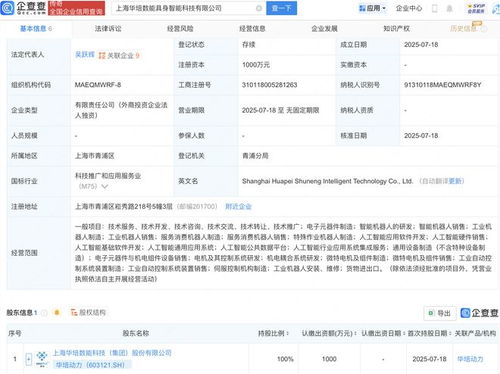Click the 查一下 search button

click(281, 8)
